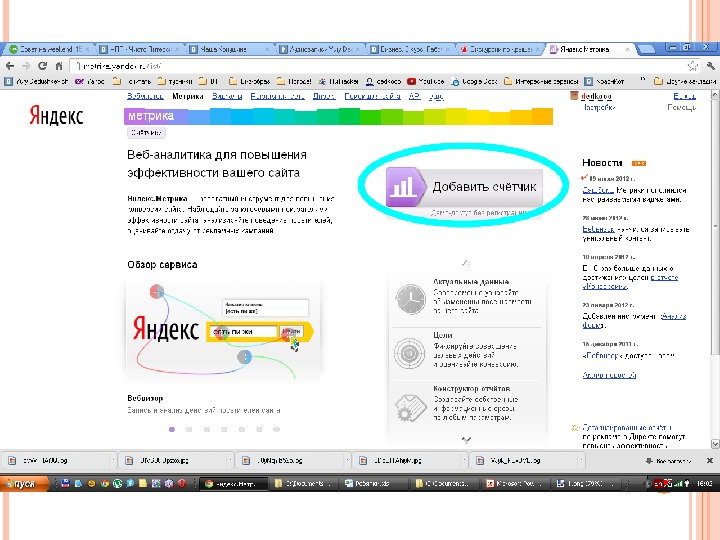Image resolution: width=720 pixels, height=540 pixels.
Task: Click the Яндекс logo
Action: [x=56, y=115]
